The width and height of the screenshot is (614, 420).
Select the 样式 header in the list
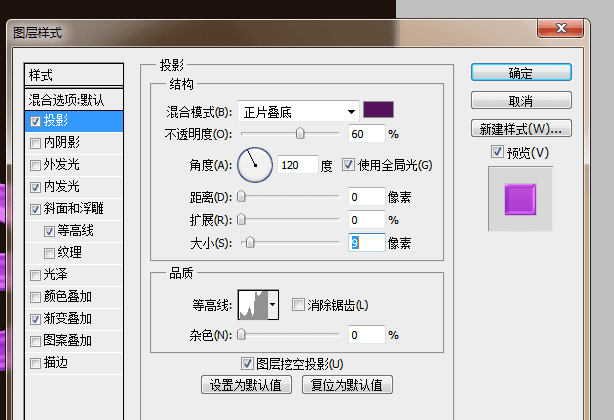(x=74, y=75)
